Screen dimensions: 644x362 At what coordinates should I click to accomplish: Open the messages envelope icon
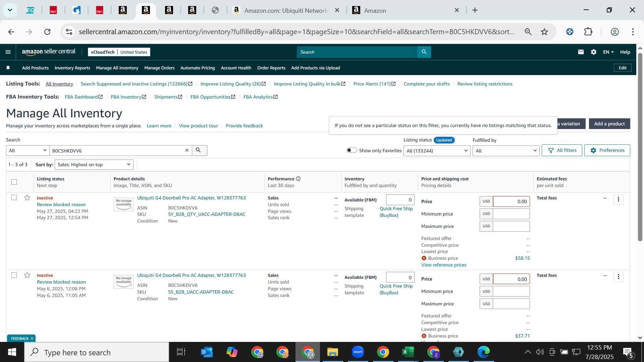[x=581, y=52]
